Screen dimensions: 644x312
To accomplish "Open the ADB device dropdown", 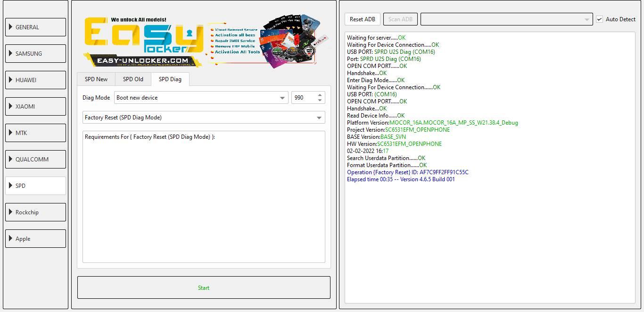I will point(506,19).
